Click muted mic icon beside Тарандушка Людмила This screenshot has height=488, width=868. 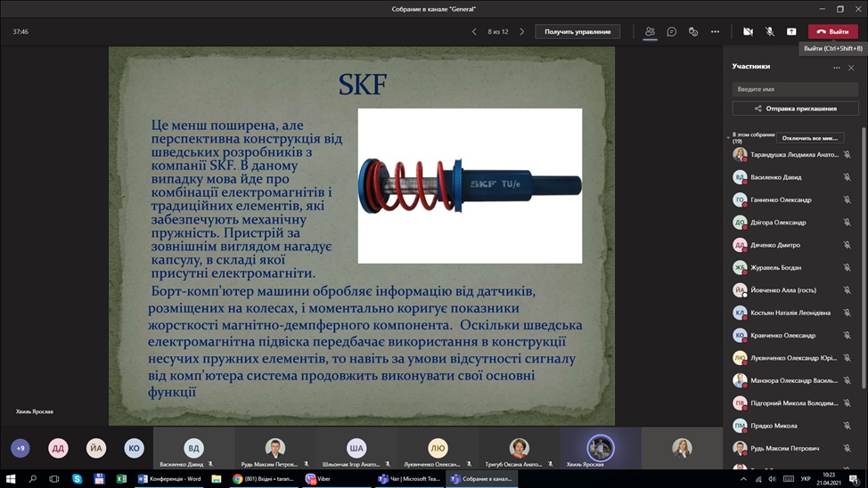[x=847, y=154]
